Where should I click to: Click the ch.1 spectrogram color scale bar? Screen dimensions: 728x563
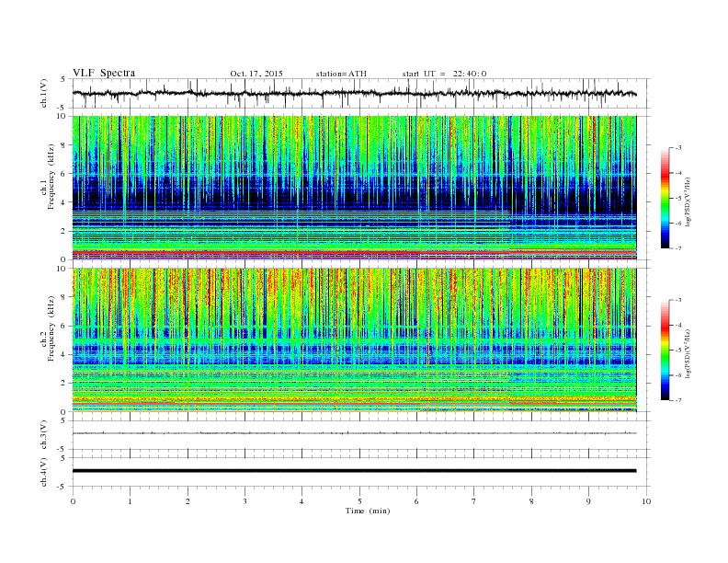pos(665,198)
